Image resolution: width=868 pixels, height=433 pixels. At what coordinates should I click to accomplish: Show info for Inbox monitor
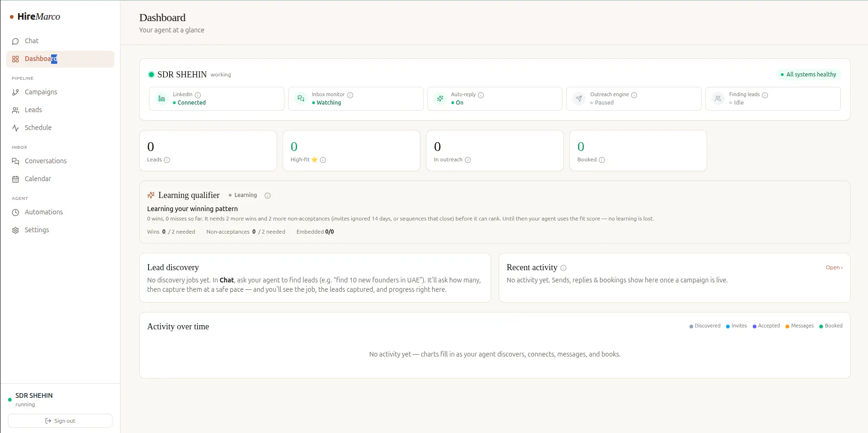click(350, 95)
